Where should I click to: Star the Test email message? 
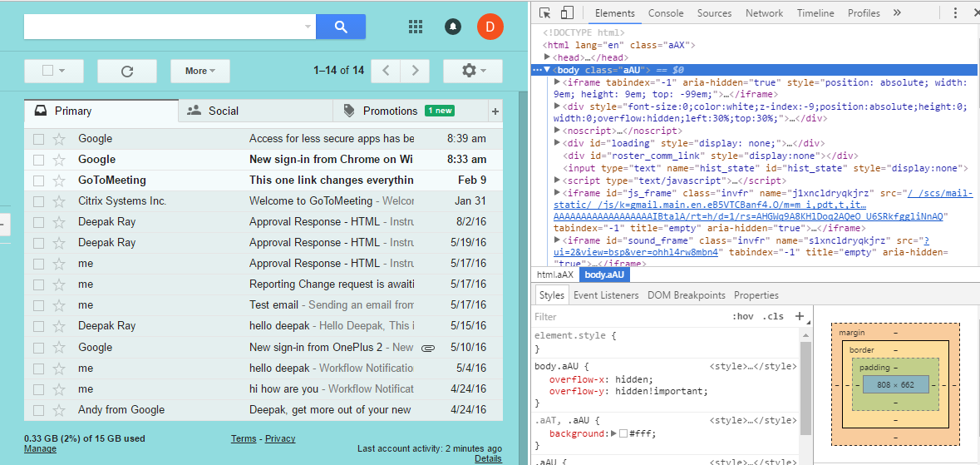[x=59, y=305]
